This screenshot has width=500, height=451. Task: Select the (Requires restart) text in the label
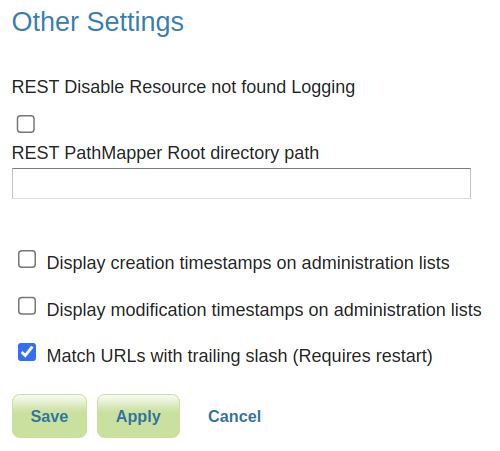363,356
